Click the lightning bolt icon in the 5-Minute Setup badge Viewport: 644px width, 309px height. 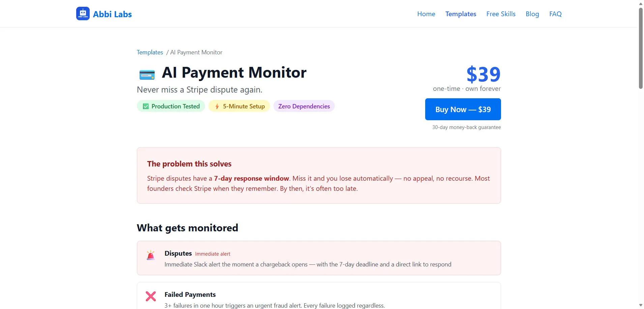click(x=217, y=106)
